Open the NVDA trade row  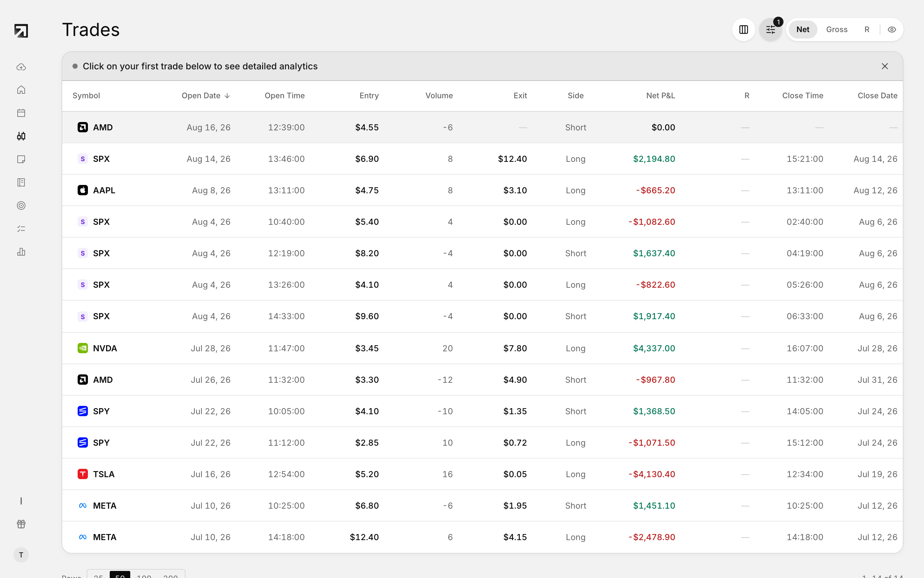(482, 348)
